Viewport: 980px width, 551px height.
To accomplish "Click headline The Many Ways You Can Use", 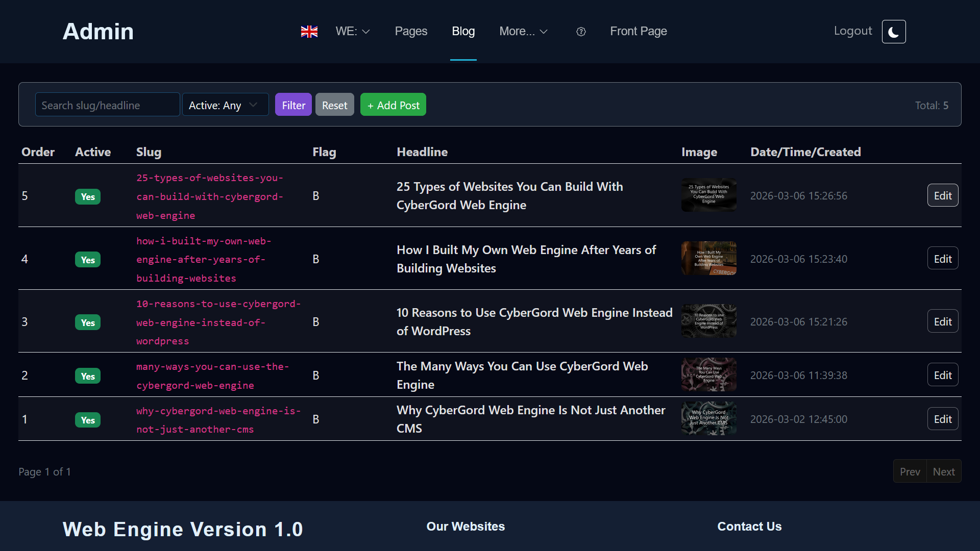I will [x=522, y=375].
